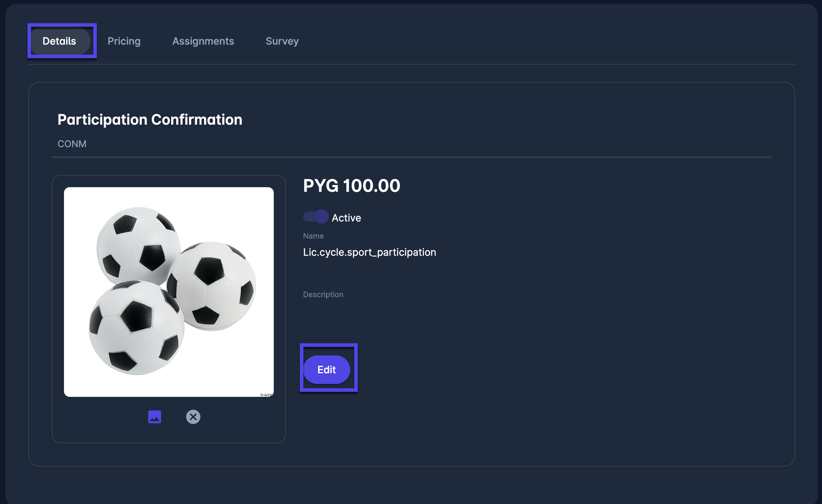
Task: Select the Details tab
Action: click(x=59, y=41)
